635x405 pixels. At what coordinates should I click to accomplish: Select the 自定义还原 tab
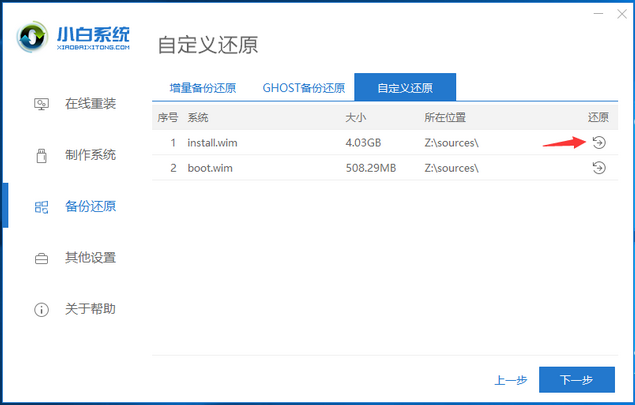coord(405,87)
